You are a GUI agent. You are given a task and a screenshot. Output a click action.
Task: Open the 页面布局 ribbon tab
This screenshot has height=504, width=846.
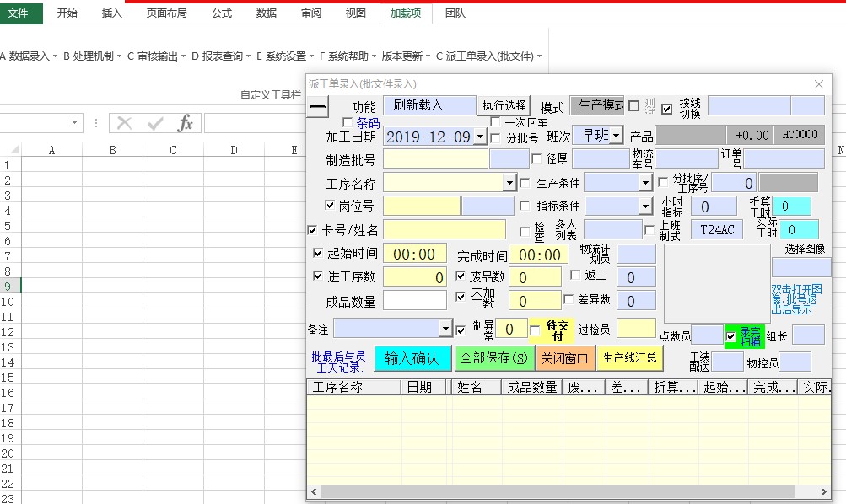(x=166, y=13)
